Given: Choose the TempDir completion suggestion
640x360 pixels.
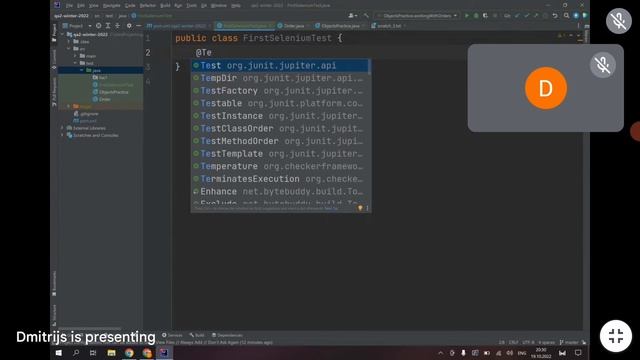Looking at the screenshot, I should [280, 78].
